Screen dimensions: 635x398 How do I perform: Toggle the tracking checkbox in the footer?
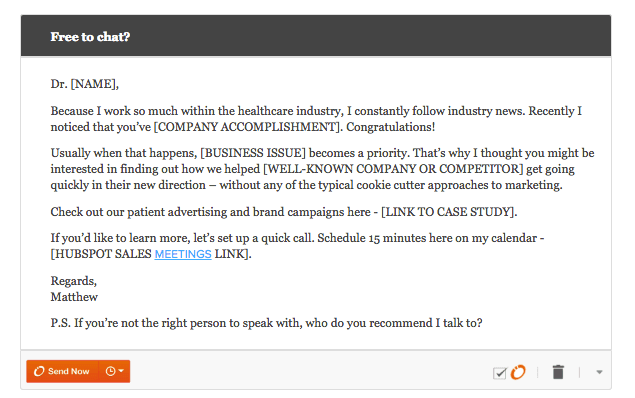(x=500, y=372)
